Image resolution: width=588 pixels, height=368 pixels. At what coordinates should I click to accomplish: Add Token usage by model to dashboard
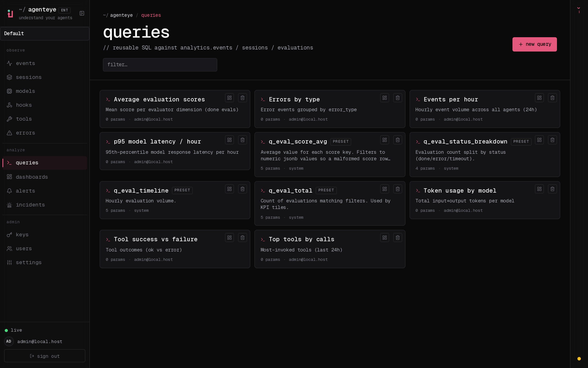(539, 189)
